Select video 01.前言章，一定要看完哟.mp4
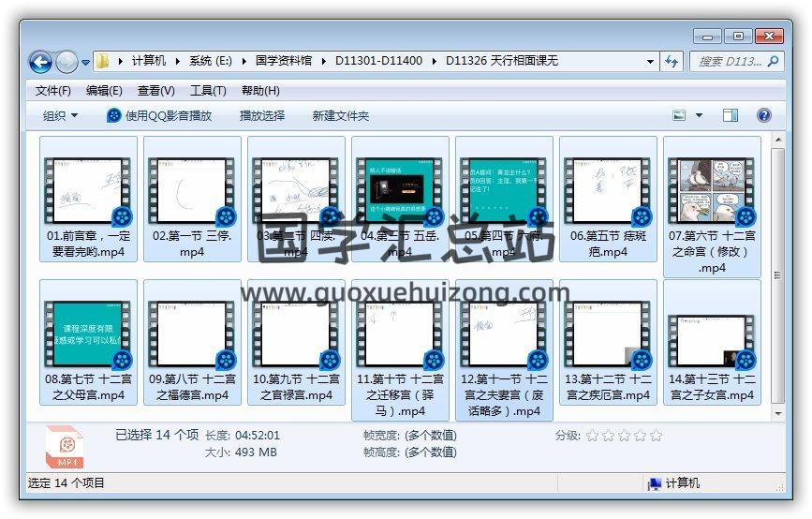The width and height of the screenshot is (812, 519). 88,200
